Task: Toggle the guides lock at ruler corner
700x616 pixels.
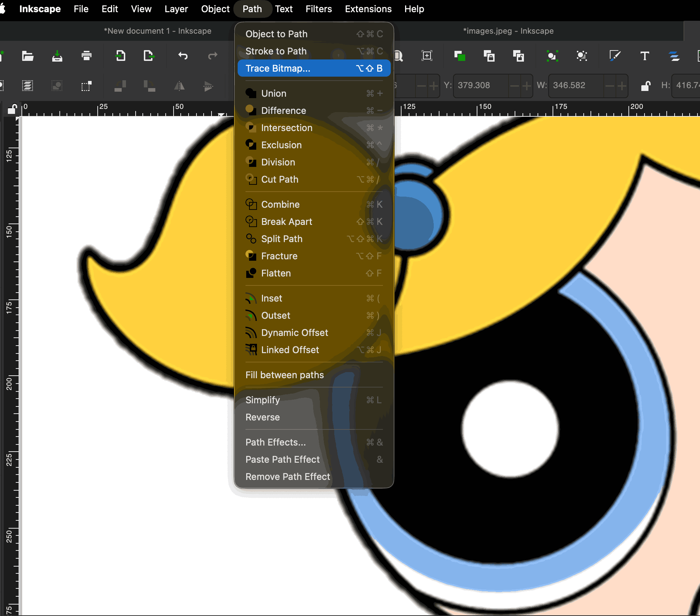Action: [x=12, y=109]
